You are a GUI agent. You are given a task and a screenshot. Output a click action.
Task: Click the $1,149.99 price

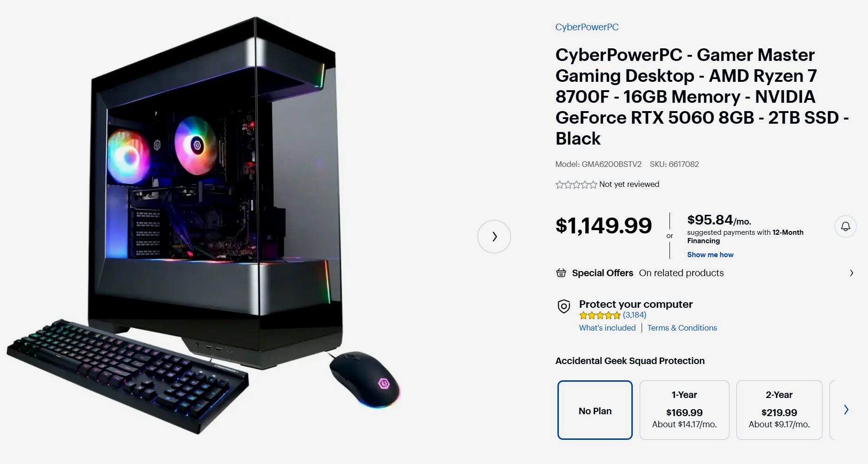(x=603, y=226)
